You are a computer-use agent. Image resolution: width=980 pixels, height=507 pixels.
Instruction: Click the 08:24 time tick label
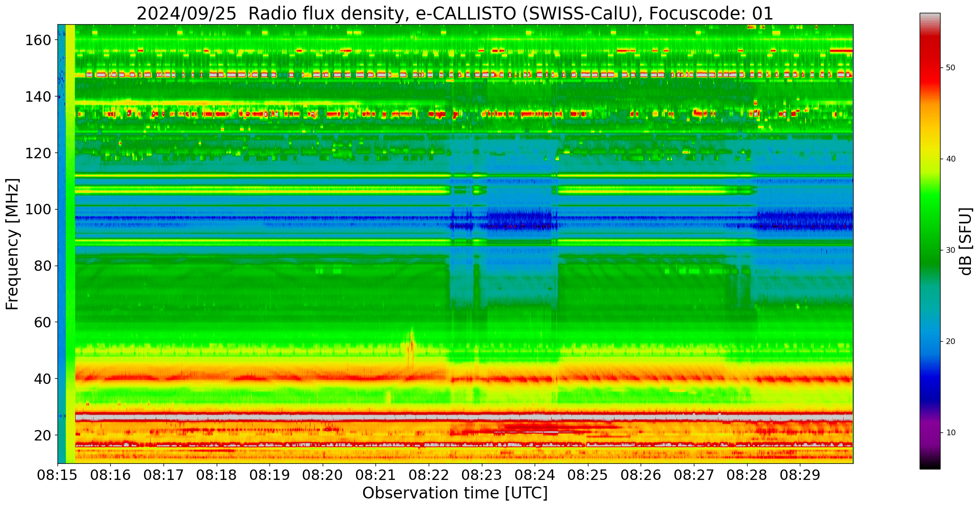click(535, 475)
